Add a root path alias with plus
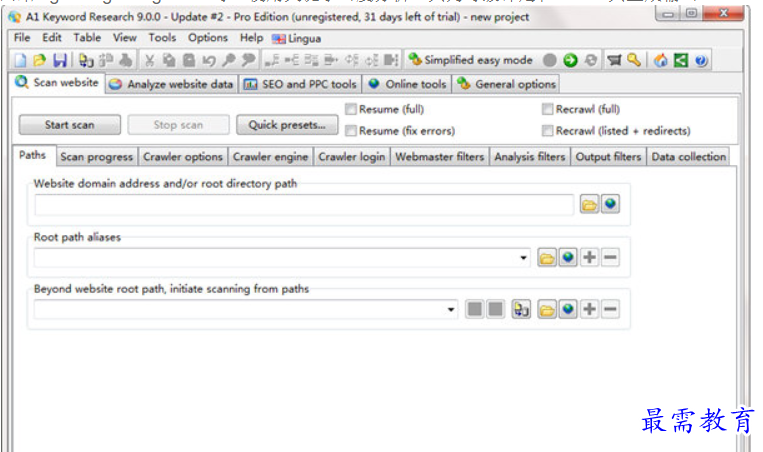The height and width of the screenshot is (452, 763). click(589, 257)
